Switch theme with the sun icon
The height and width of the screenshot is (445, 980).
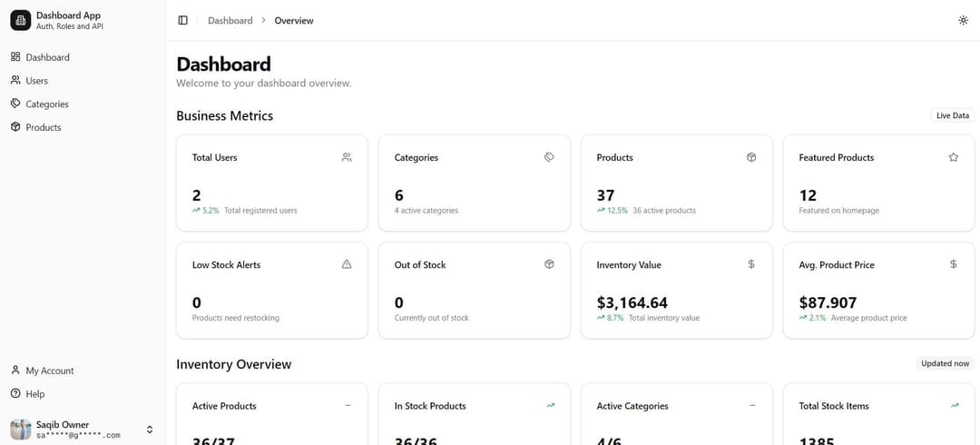pos(963,20)
